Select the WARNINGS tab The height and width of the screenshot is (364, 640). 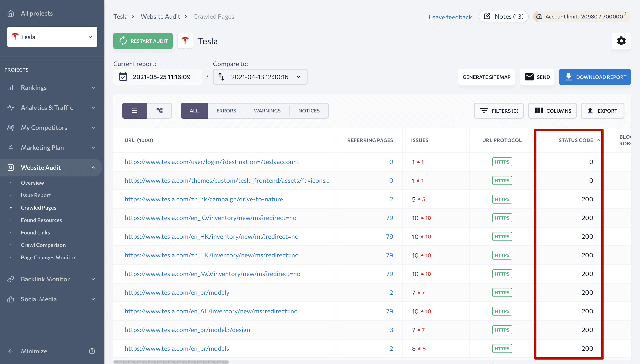click(x=267, y=110)
